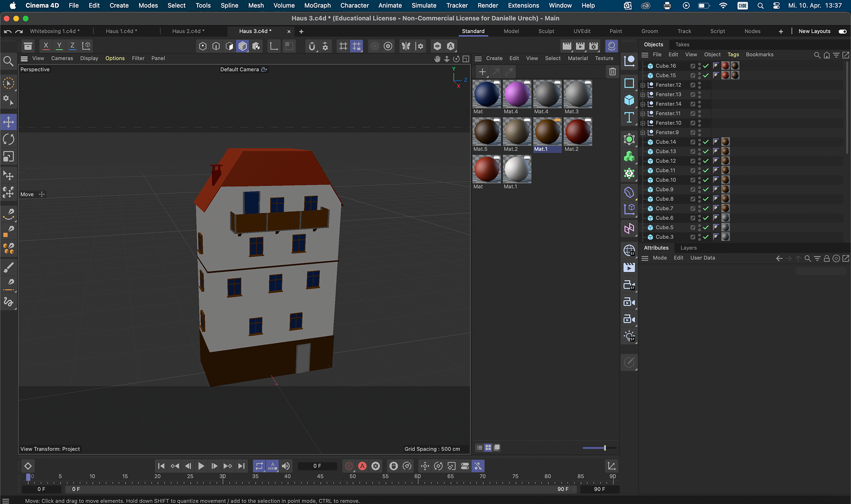
Task: Delete material with trash icon
Action: click(x=612, y=71)
